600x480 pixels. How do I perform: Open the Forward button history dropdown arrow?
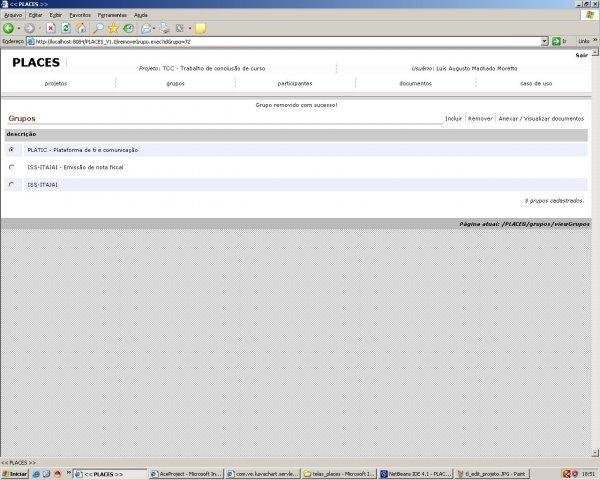pos(39,28)
